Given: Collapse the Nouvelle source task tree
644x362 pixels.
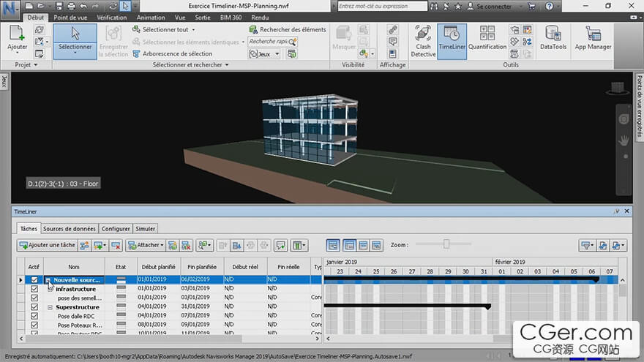Looking at the screenshot, I should pos(48,280).
